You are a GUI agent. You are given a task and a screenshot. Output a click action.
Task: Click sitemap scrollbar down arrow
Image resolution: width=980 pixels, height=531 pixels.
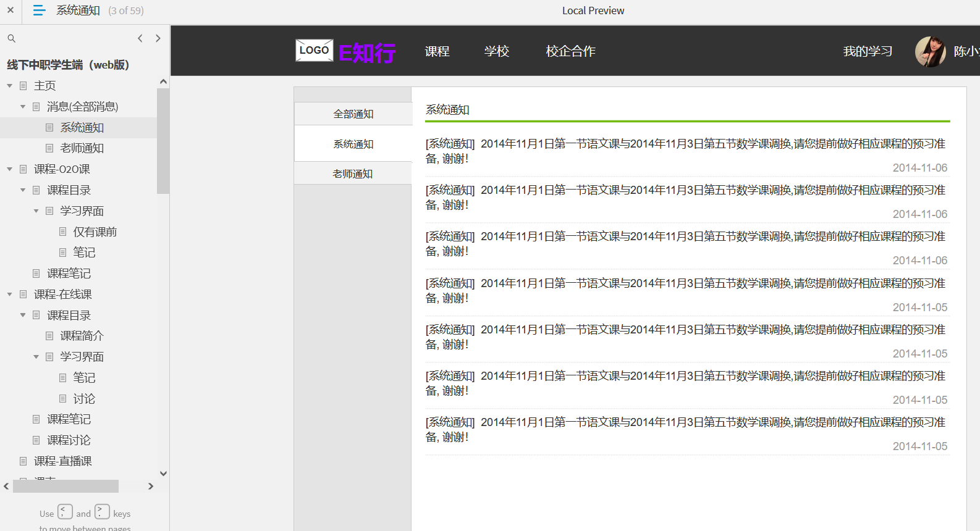tap(163, 474)
